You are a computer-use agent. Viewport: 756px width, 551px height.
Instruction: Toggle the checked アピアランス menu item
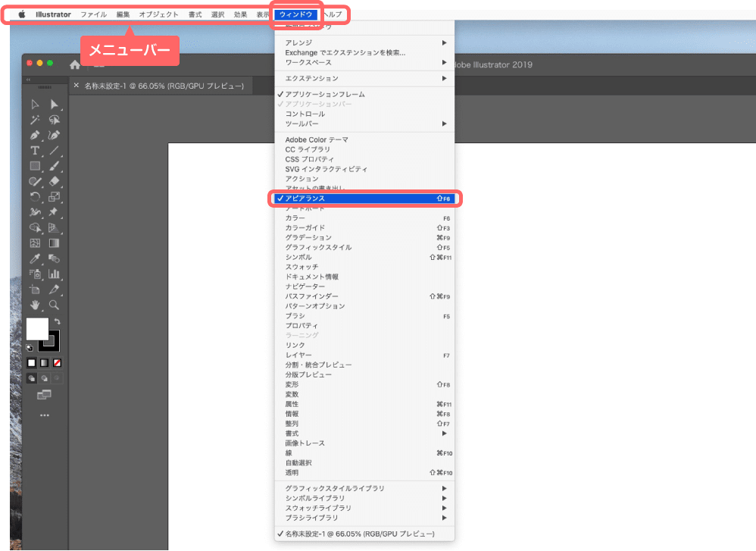pos(364,199)
